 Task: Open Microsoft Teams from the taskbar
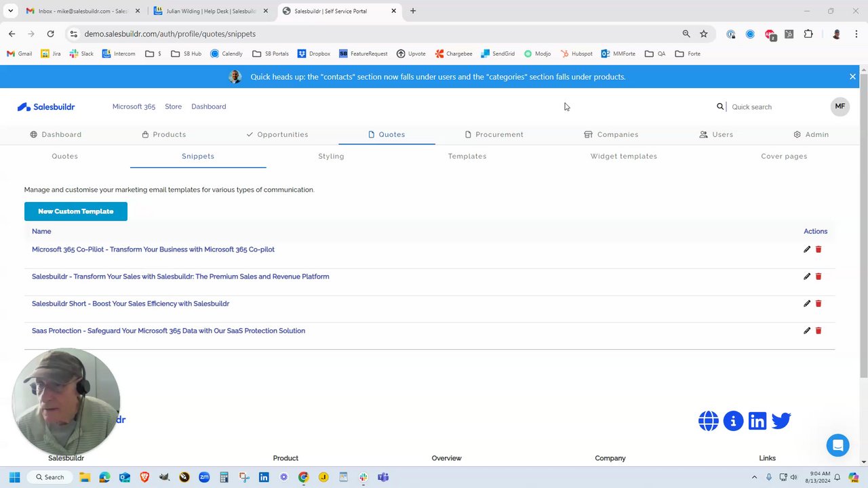point(382,477)
